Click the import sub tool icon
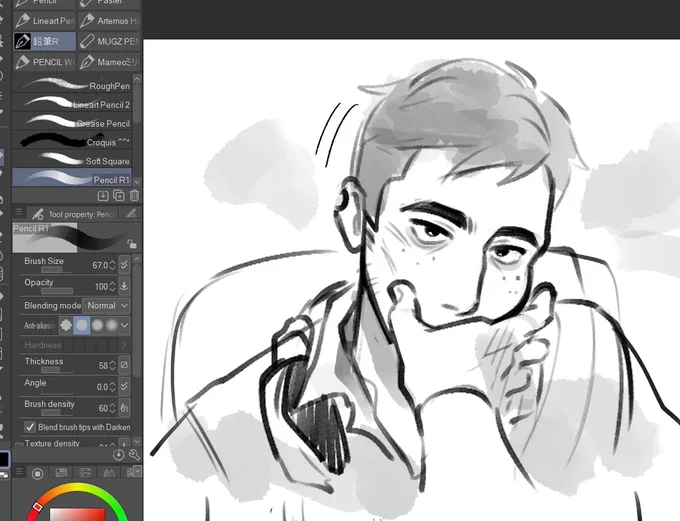680x521 pixels. pos(103,196)
